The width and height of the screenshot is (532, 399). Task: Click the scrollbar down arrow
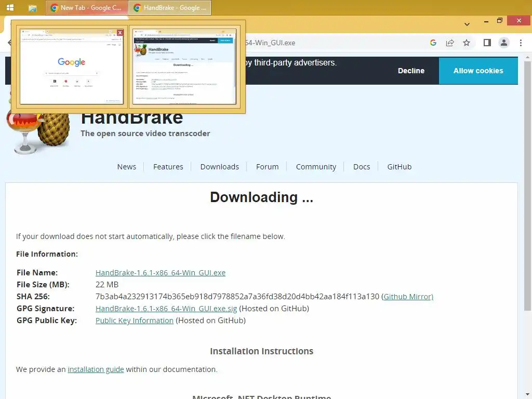(527, 395)
